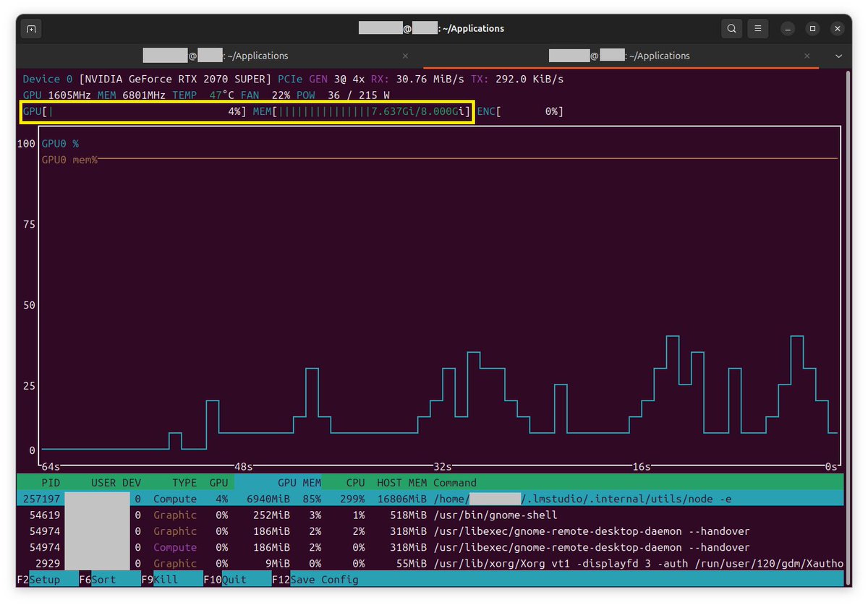Click the PID column header
This screenshot has height=605, width=868.
51,483
